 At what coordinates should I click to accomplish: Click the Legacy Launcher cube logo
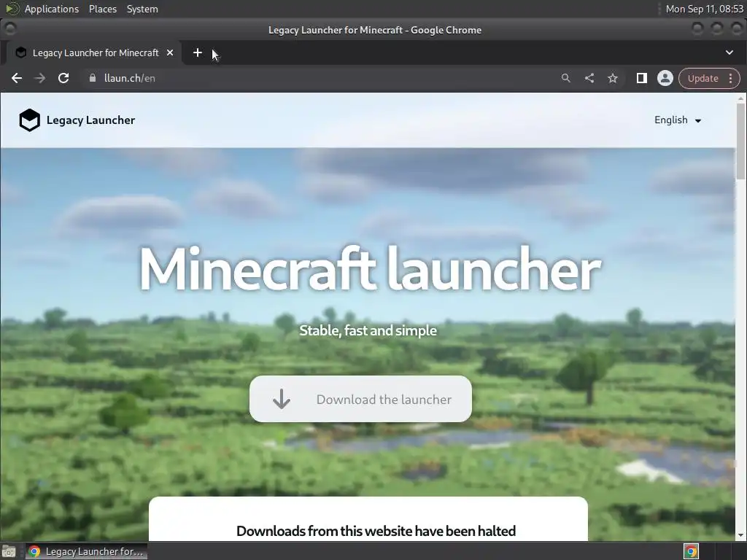(x=29, y=120)
